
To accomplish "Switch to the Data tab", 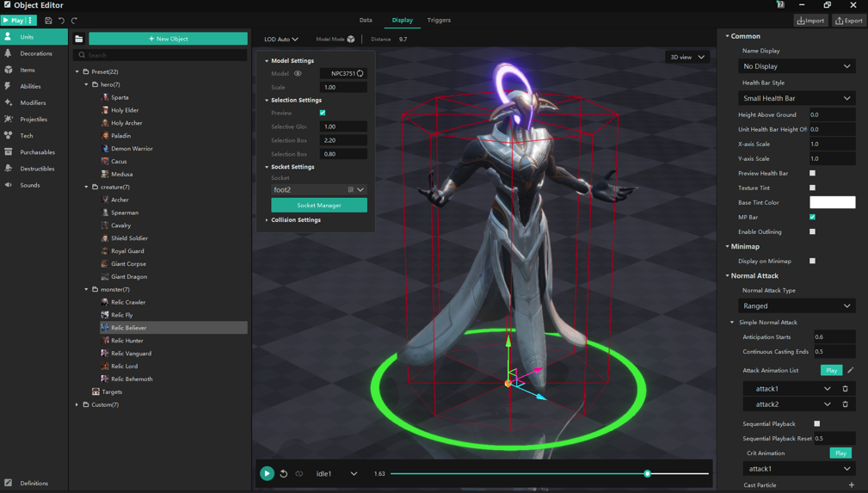I will click(366, 21).
